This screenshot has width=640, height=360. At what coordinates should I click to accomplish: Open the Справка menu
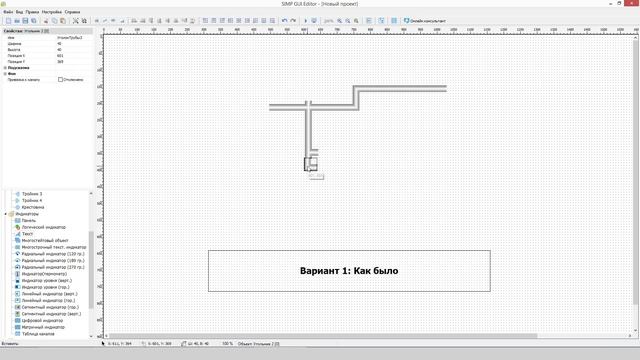72,12
